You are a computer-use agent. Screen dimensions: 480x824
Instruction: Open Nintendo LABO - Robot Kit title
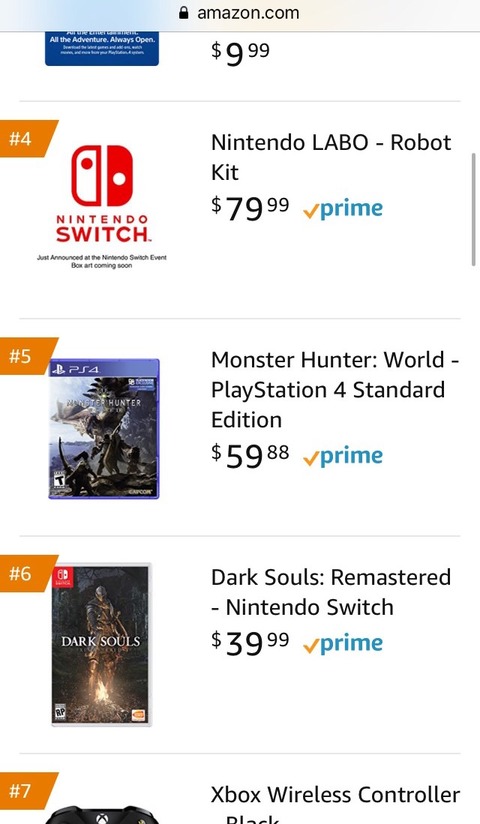[331, 157]
